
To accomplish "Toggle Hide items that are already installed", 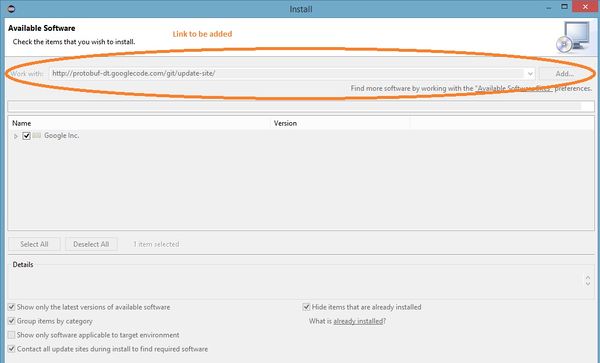I will pyautogui.click(x=306, y=307).
